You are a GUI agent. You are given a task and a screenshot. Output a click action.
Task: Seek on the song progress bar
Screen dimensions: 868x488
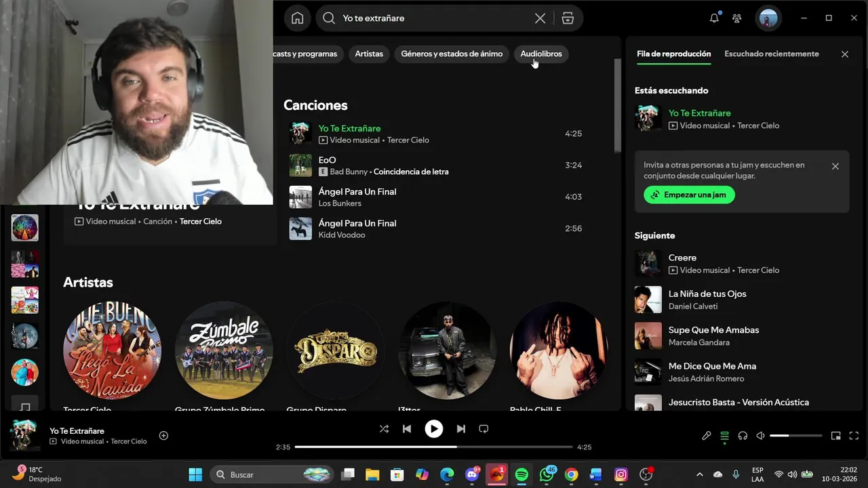pos(434,447)
